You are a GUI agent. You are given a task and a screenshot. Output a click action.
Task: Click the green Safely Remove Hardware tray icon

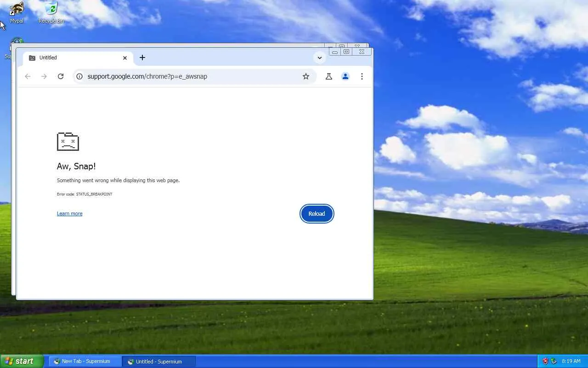pos(554,362)
